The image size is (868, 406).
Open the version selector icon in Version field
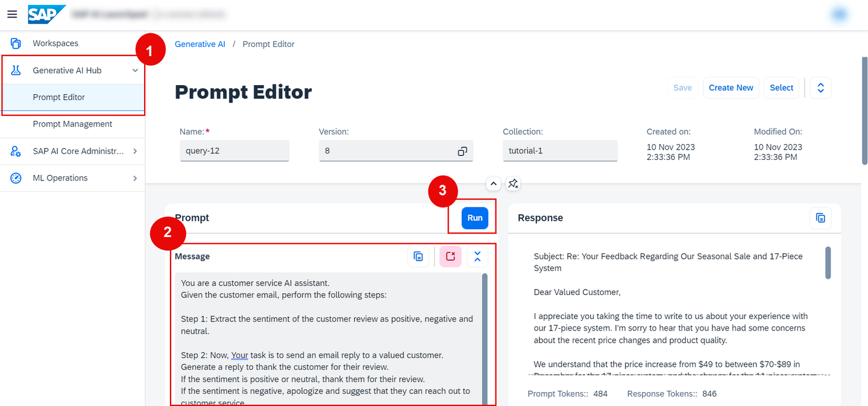pos(462,151)
